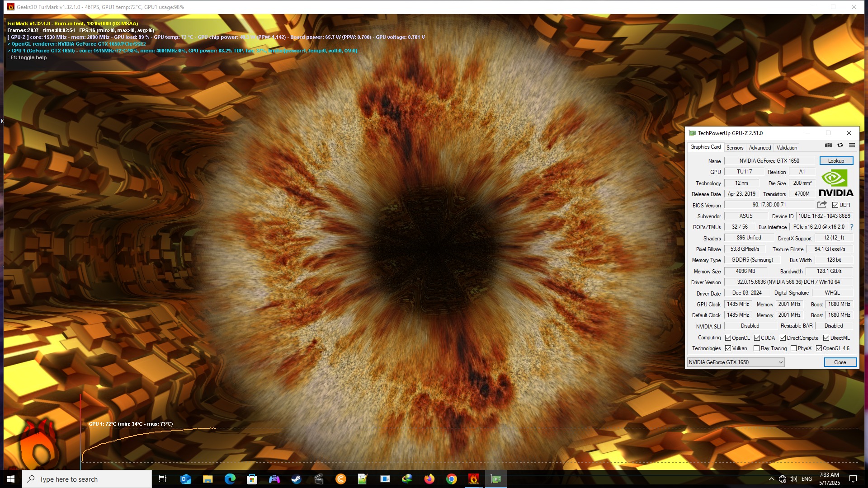The width and height of the screenshot is (868, 488).
Task: Toggle the PhysX checkbox
Action: (x=793, y=348)
